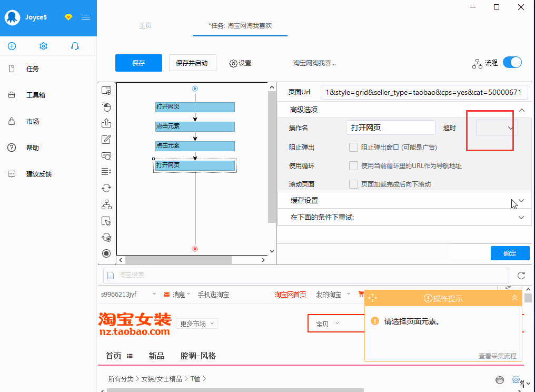Image resolution: width=535 pixels, height=392 pixels.
Task: Click the browser refresh icon
Action: point(521,276)
